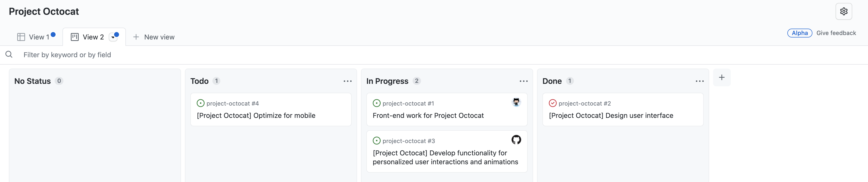This screenshot has height=182, width=868.
Task: Click the Give feedback link
Action: (x=836, y=33)
